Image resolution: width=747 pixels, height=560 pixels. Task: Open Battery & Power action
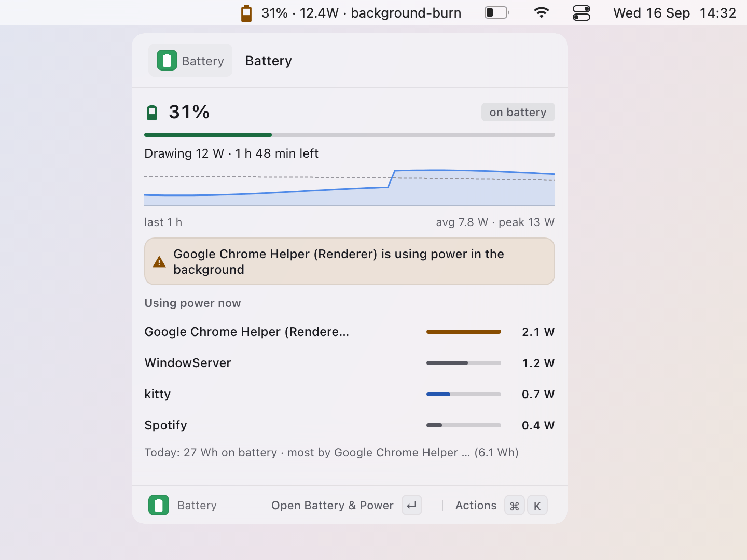333,505
